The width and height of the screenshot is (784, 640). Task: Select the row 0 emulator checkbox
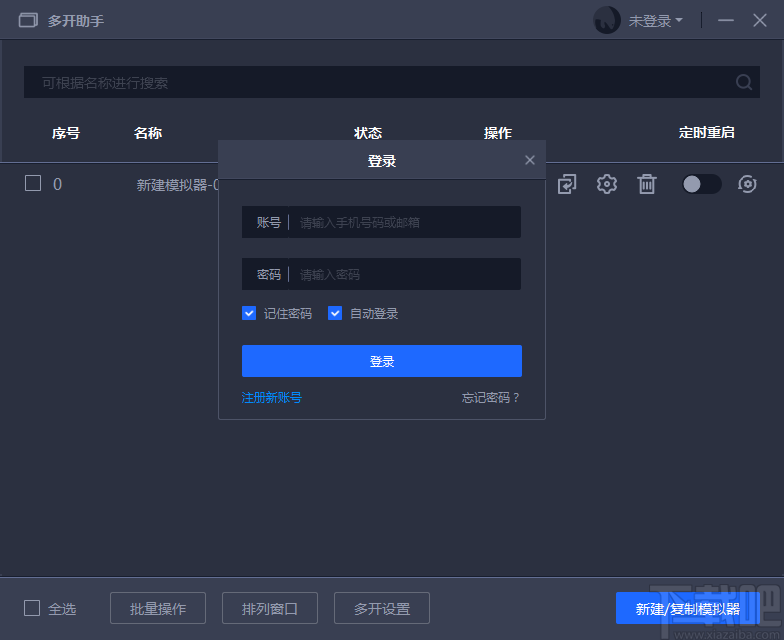(x=33, y=183)
